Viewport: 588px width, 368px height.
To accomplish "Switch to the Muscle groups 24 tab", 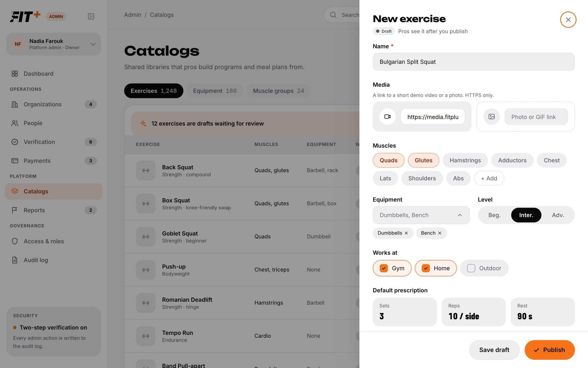I will pos(278,91).
